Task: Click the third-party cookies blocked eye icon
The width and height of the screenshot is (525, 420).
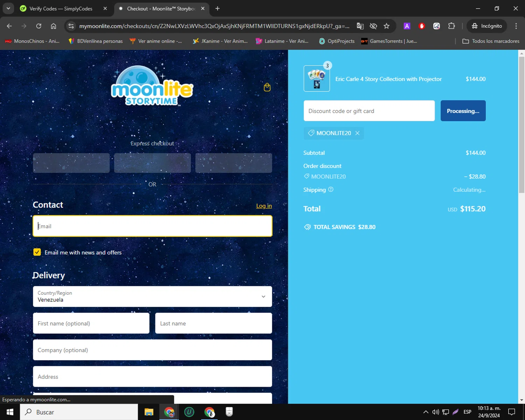Action: (373, 26)
